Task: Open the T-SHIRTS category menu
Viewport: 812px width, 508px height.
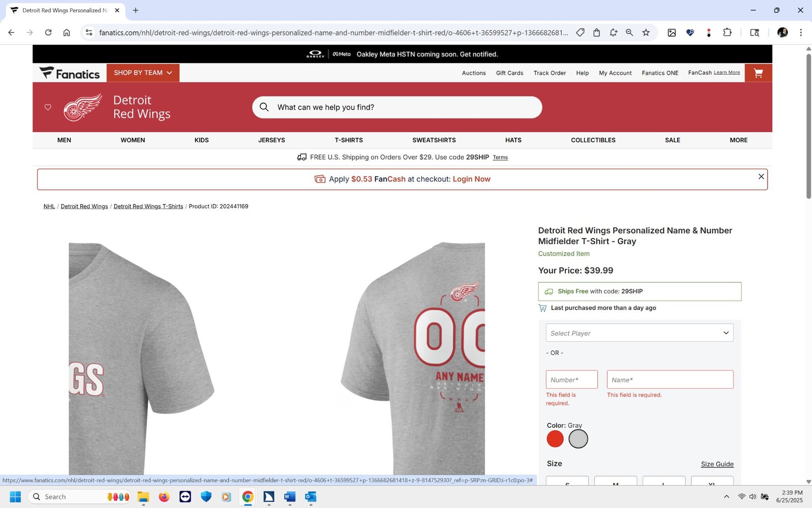Action: (x=349, y=140)
